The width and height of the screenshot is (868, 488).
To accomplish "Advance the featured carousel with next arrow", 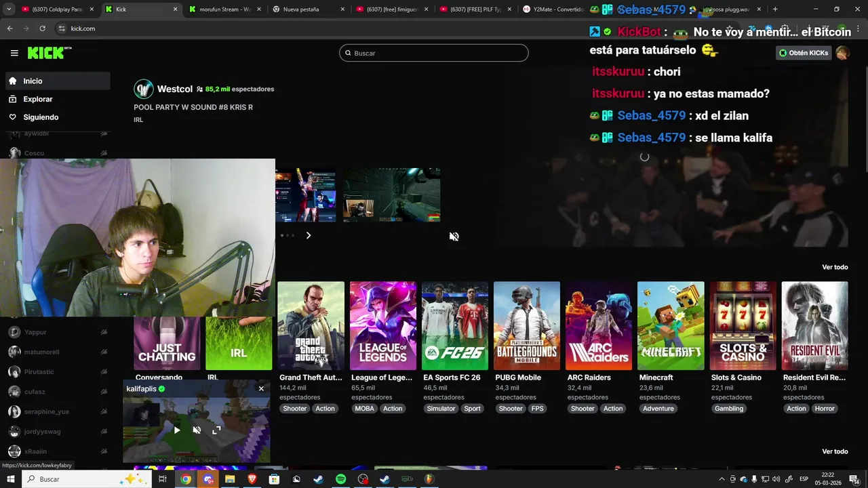I will 308,235.
